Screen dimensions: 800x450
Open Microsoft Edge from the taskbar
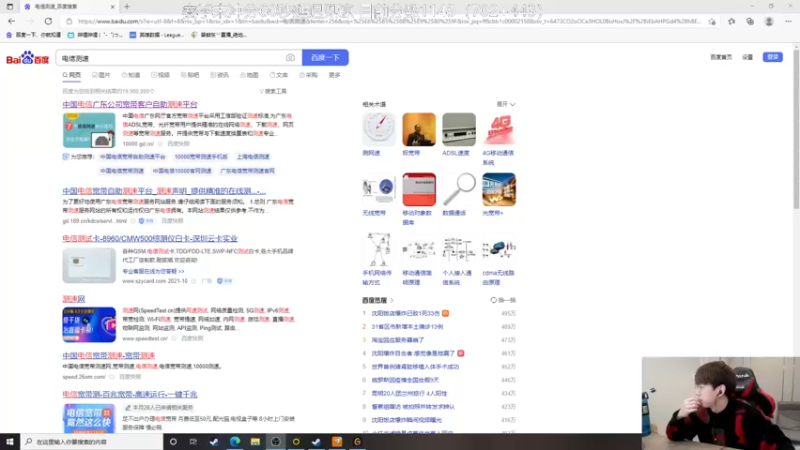235,442
